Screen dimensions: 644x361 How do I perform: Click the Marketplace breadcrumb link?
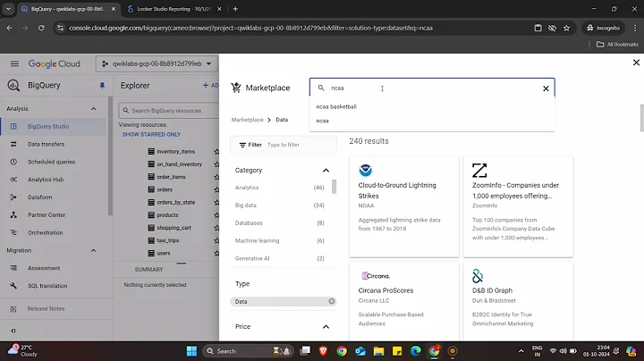tap(247, 120)
